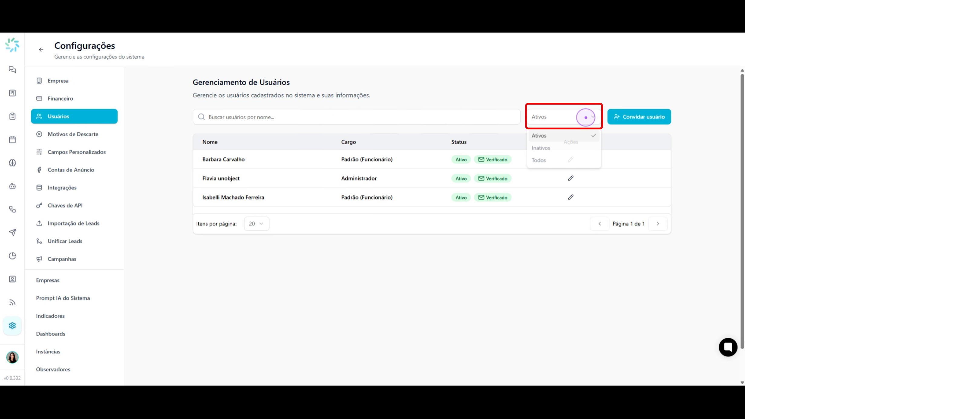
Task: Open the bot icon in left rail
Action: click(12, 186)
